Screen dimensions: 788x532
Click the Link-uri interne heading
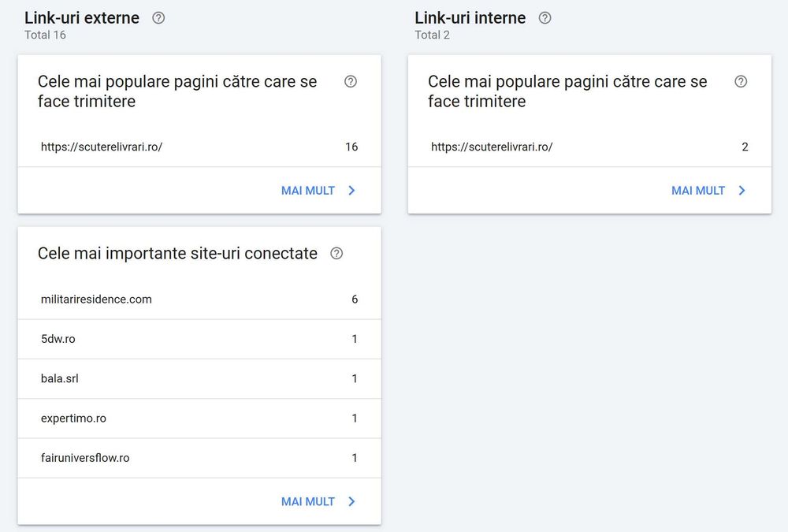click(x=470, y=17)
